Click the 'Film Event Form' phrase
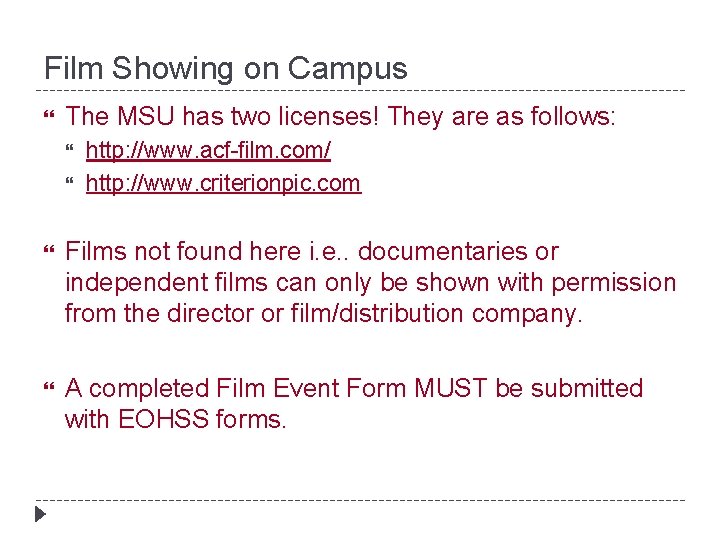 point(311,388)
